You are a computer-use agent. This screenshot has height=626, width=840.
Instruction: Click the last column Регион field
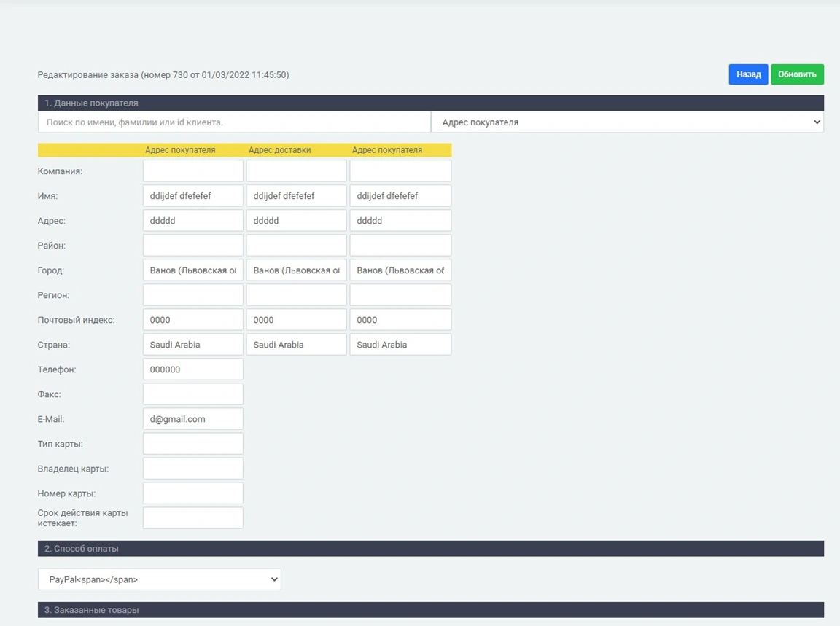[400, 295]
